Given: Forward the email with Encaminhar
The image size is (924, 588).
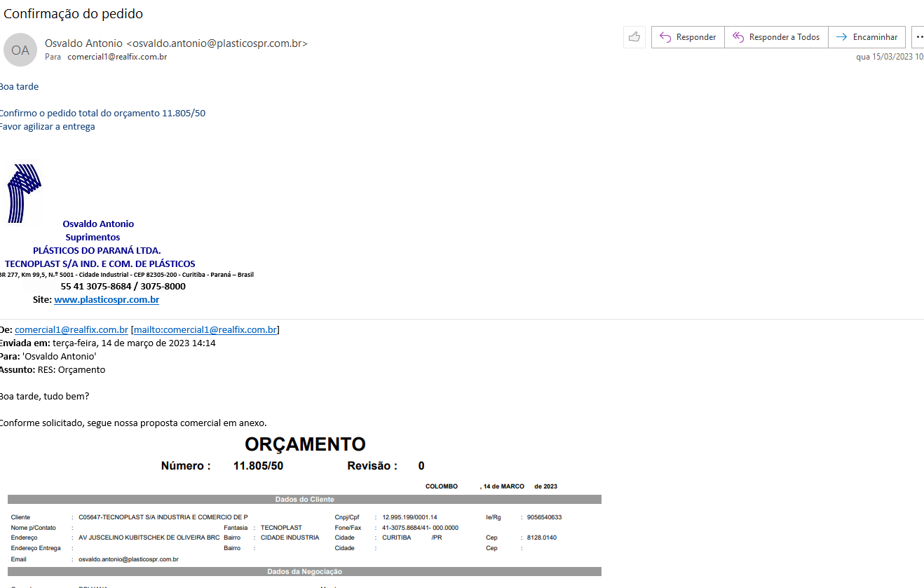Looking at the screenshot, I should click(867, 37).
